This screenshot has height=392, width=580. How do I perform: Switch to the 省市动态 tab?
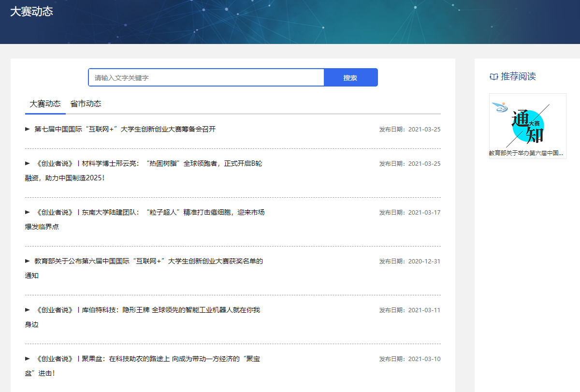[x=86, y=104]
